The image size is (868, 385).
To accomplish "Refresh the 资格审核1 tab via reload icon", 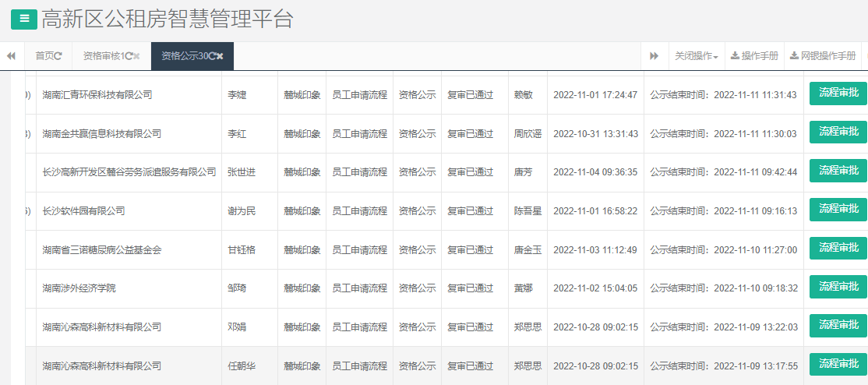I will tap(129, 56).
